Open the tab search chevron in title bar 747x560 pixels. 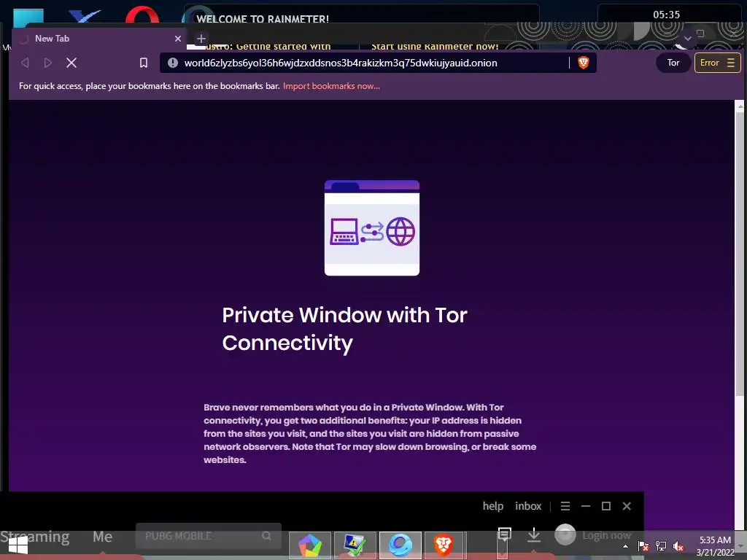click(x=687, y=38)
